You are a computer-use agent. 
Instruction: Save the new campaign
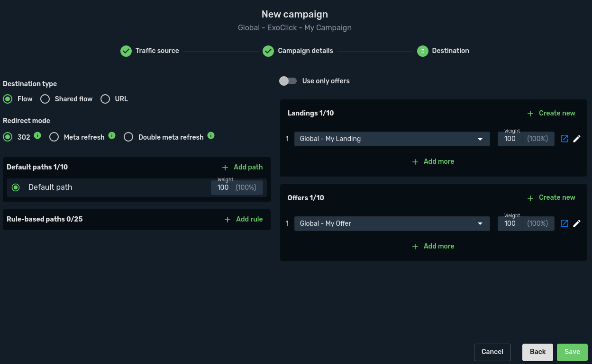pos(572,352)
